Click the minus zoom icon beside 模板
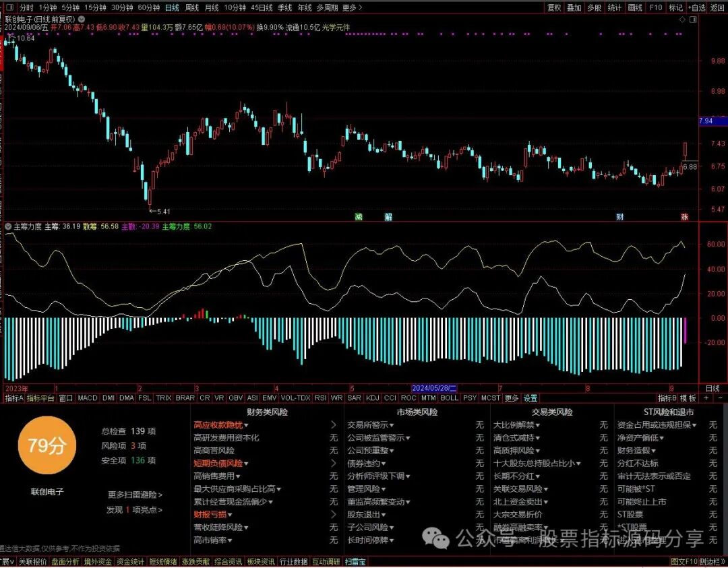Image resolution: width=728 pixels, height=568 pixels. (721, 398)
